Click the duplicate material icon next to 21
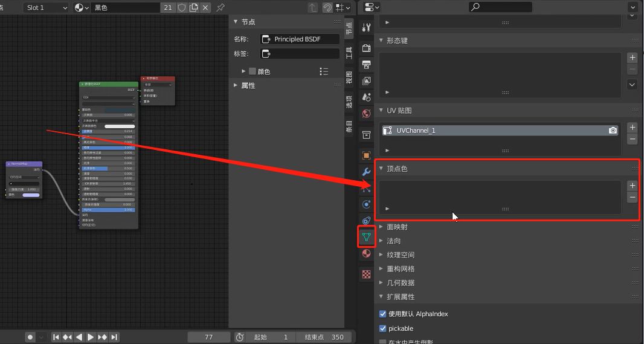This screenshot has height=344, width=644. [194, 7]
